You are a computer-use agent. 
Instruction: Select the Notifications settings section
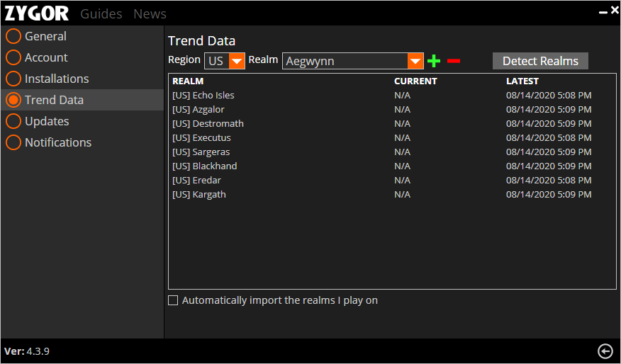(82, 142)
